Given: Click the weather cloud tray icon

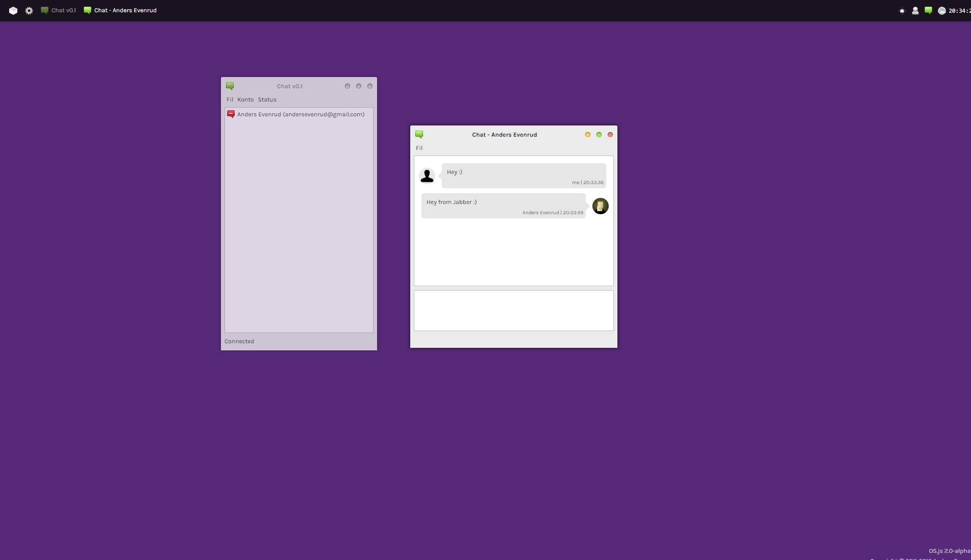Looking at the screenshot, I should (941, 11).
